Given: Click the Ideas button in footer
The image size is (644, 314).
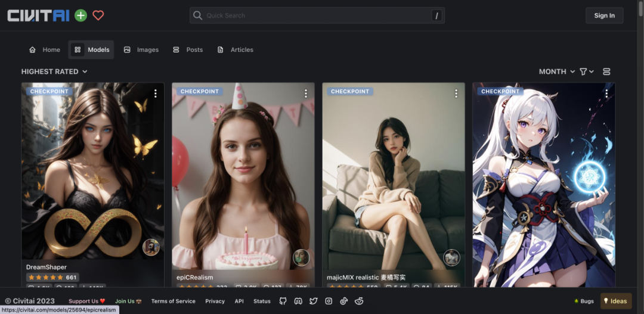Looking at the screenshot, I should 616,301.
